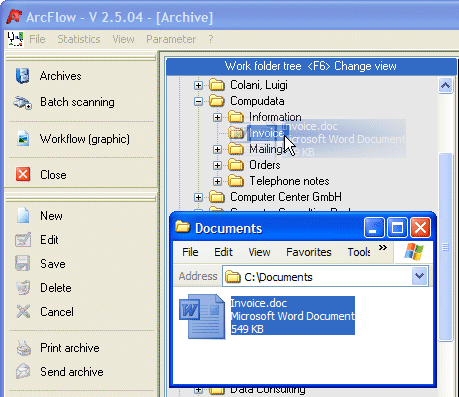
Task: Click the Information folder icon
Action: click(236, 117)
